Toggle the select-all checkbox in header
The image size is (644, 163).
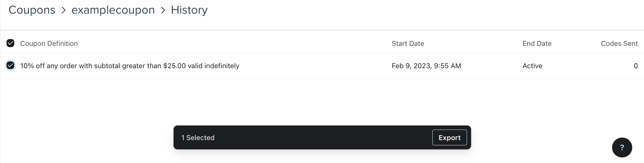click(11, 43)
